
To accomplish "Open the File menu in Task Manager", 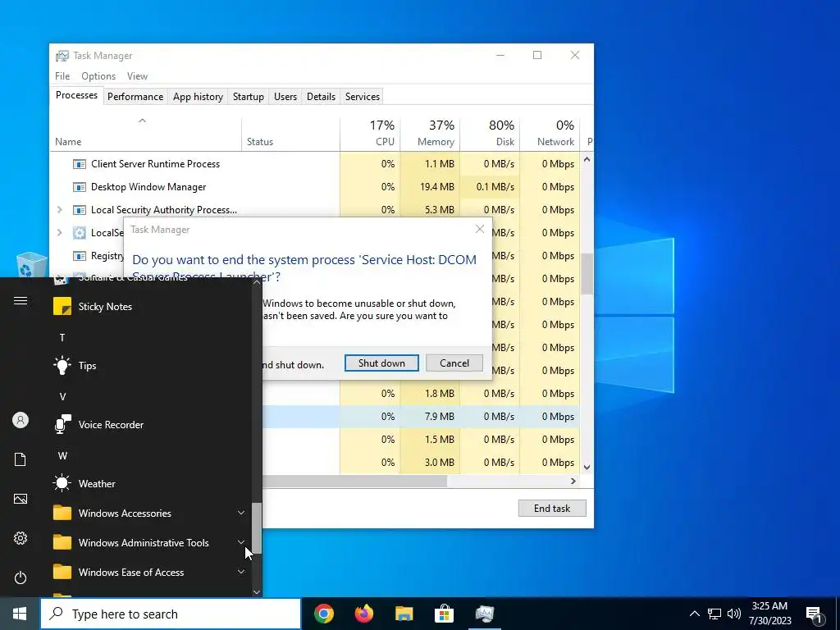I will click(62, 76).
